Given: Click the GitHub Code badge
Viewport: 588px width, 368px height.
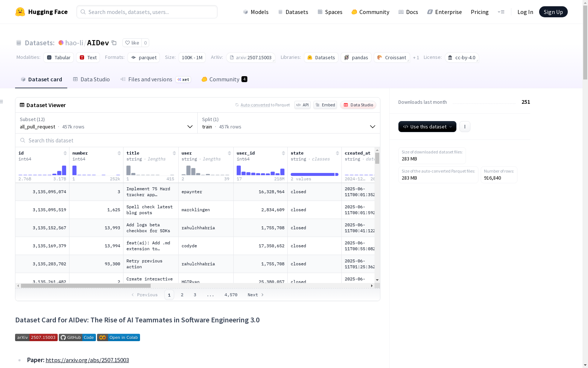Looking at the screenshot, I should [77, 337].
